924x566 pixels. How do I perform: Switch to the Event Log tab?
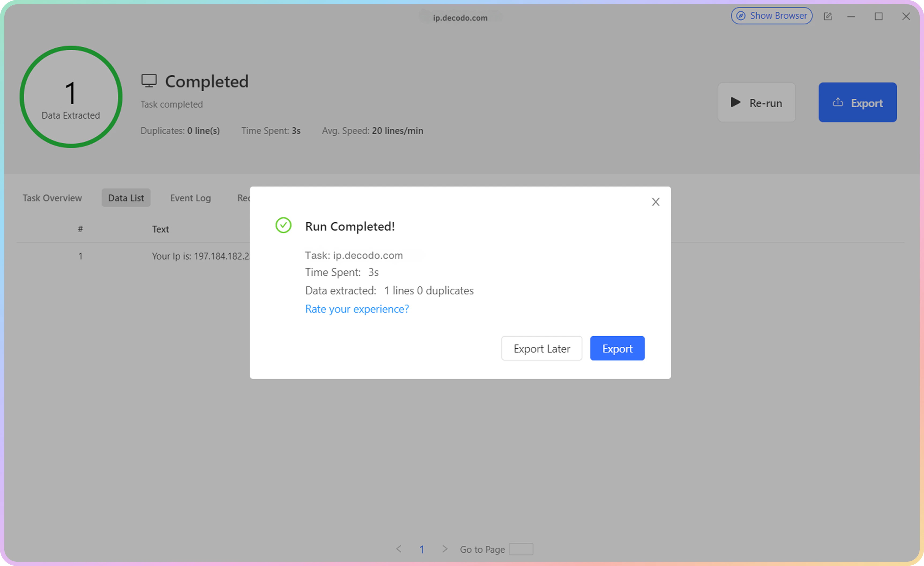tap(190, 198)
